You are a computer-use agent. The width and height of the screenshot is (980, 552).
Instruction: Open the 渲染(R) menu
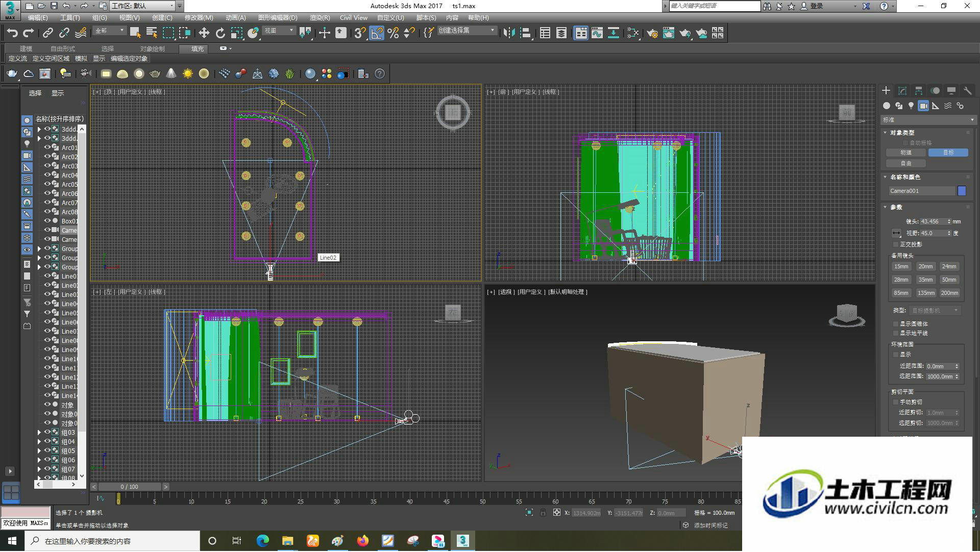pyautogui.click(x=320, y=18)
